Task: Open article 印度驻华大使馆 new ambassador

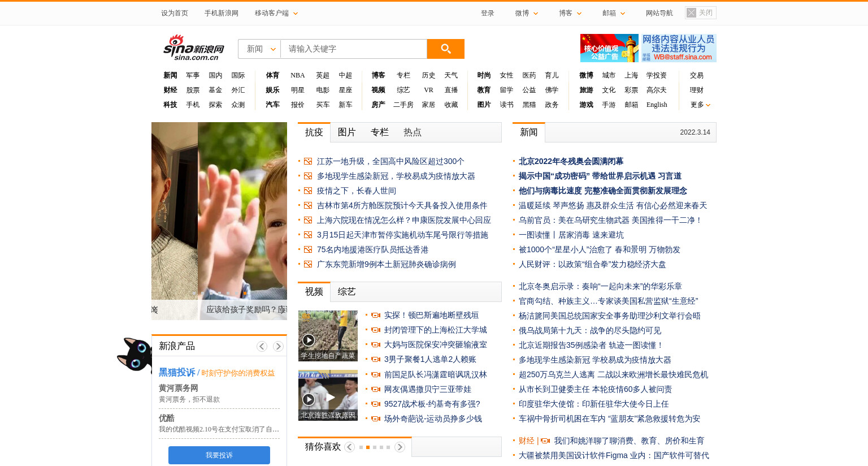Action: (594, 404)
